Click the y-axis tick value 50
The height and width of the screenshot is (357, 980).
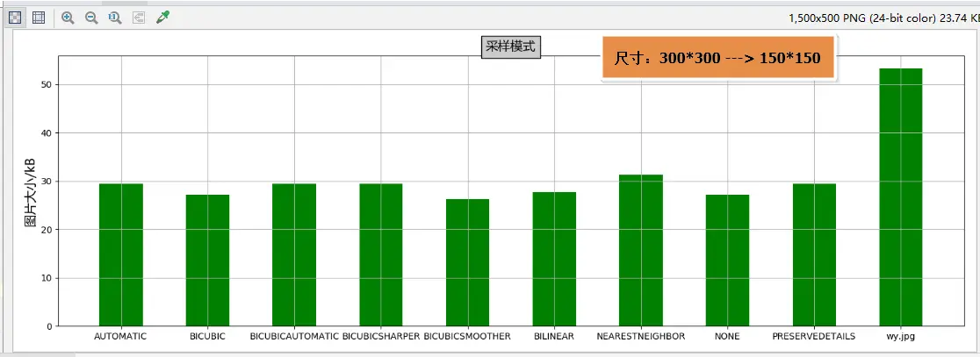click(x=47, y=84)
